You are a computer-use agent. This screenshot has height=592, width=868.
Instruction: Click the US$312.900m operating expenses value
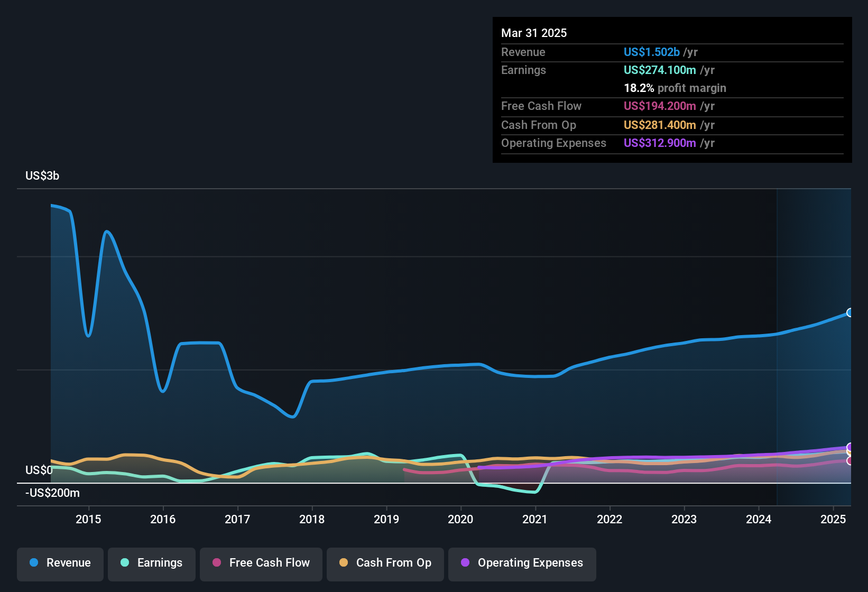pyautogui.click(x=660, y=143)
